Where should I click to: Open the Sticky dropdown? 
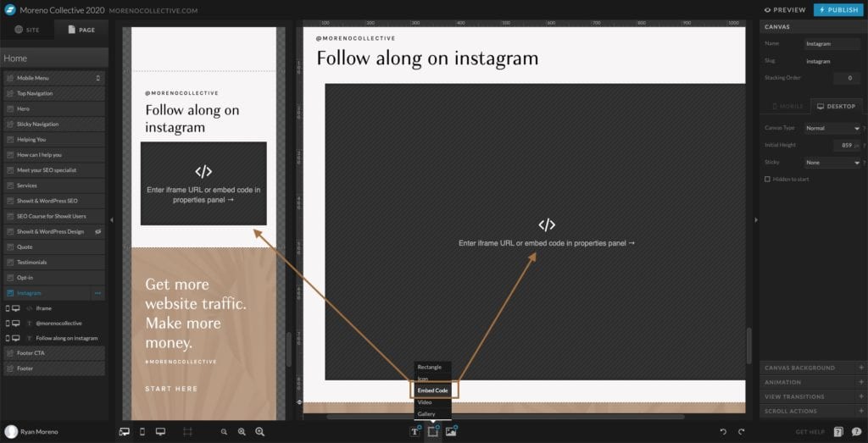(832, 162)
